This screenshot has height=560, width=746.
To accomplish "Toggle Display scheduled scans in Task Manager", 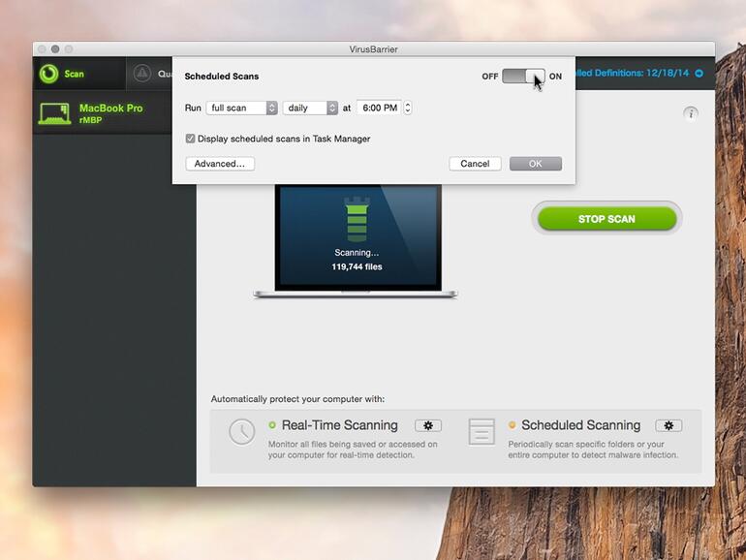I will coord(190,139).
